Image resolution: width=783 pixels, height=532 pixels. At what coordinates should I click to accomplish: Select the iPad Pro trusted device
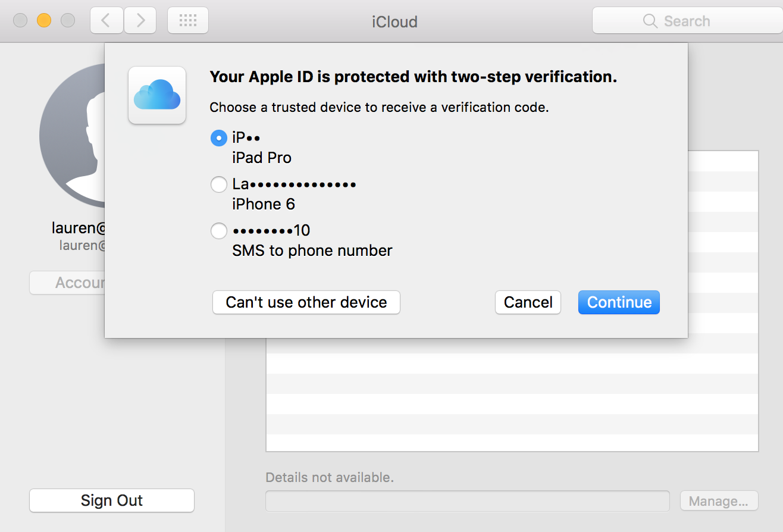219,139
